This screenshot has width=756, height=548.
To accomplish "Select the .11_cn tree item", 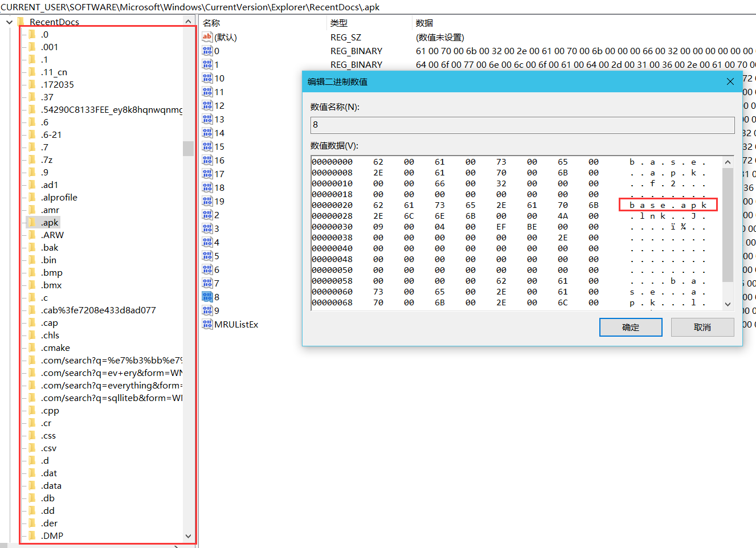I will [54, 72].
